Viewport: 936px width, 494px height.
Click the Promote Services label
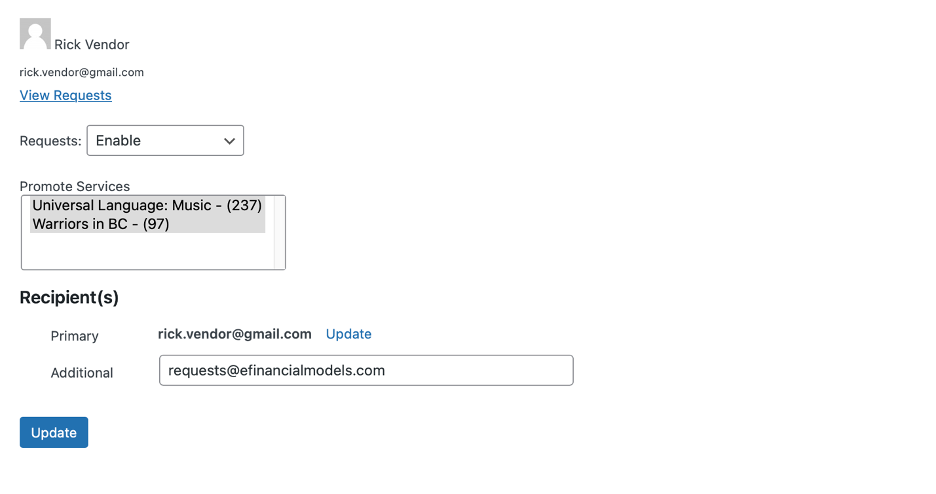pos(75,186)
